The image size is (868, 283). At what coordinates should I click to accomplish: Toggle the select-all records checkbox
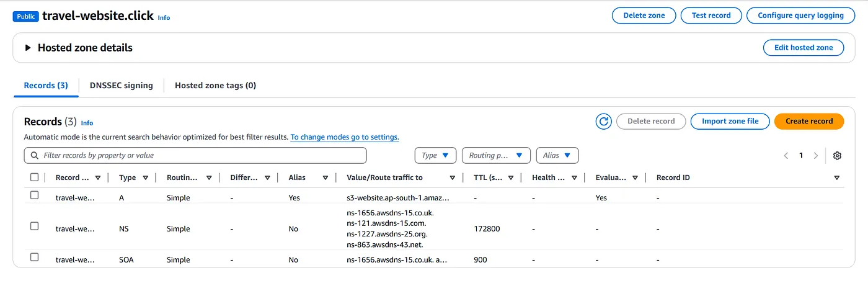[35, 177]
